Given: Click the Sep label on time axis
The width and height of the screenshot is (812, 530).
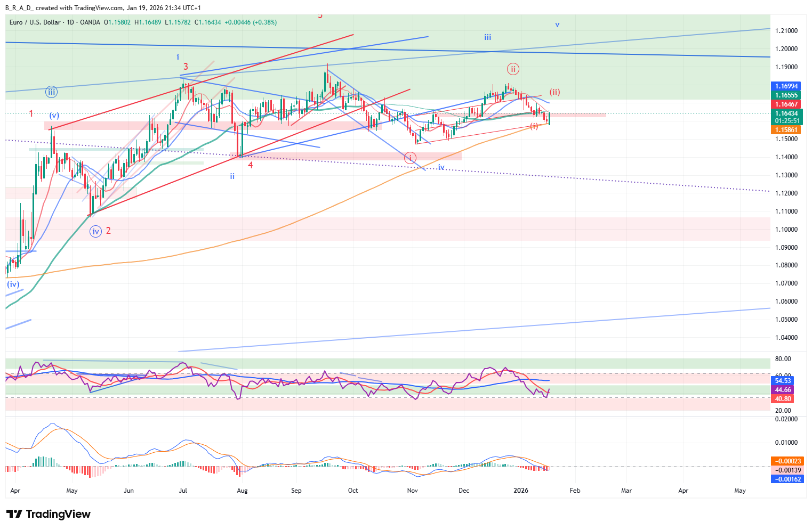Looking at the screenshot, I should tap(296, 491).
